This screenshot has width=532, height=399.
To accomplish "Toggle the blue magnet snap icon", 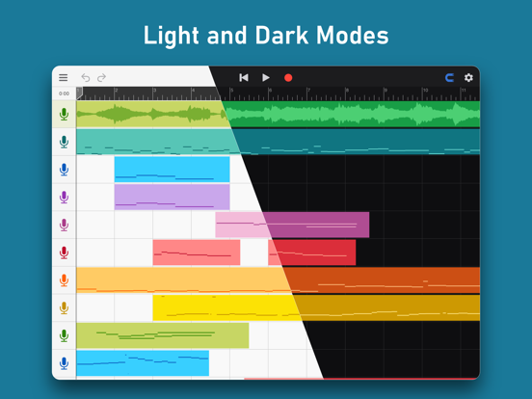I will (x=449, y=78).
